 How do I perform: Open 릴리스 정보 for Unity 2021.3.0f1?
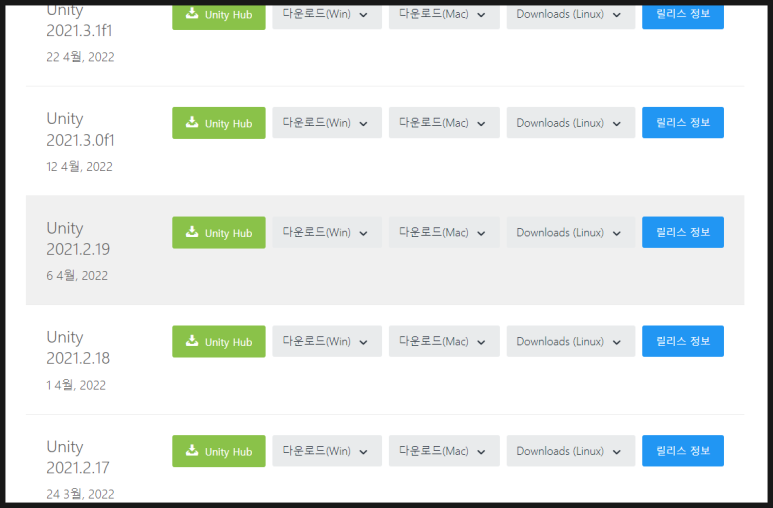683,122
